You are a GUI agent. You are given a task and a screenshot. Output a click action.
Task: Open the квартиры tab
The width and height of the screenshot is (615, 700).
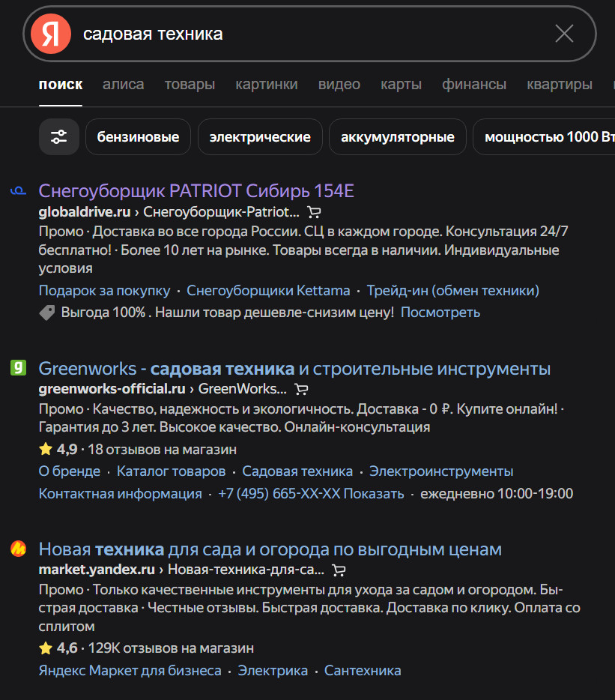560,85
